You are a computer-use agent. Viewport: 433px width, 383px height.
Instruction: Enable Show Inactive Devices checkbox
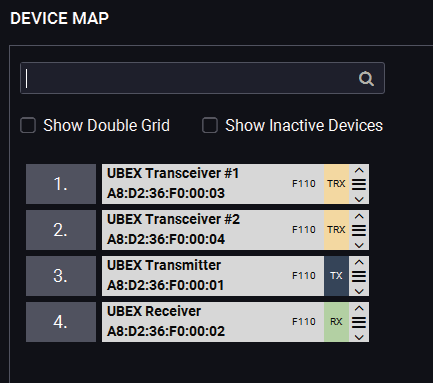[210, 125]
